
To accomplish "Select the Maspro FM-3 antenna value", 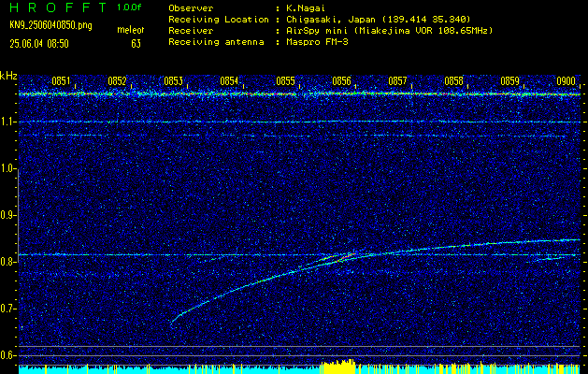I will pos(316,42).
